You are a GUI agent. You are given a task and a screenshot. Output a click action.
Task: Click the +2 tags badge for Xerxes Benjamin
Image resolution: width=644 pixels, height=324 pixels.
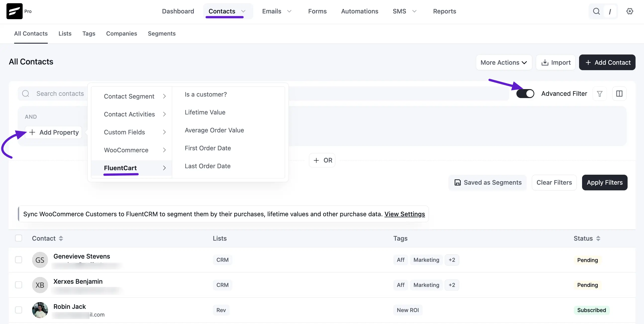(x=452, y=285)
